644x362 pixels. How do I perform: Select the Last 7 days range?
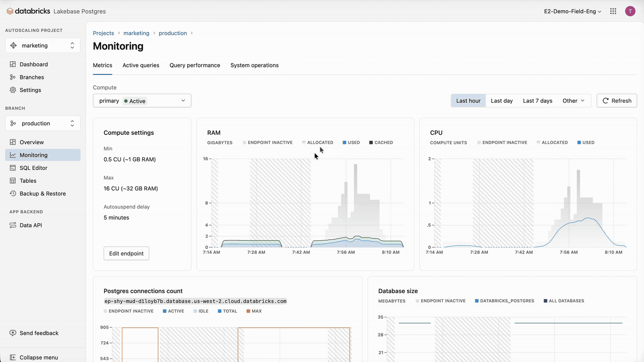(538, 101)
